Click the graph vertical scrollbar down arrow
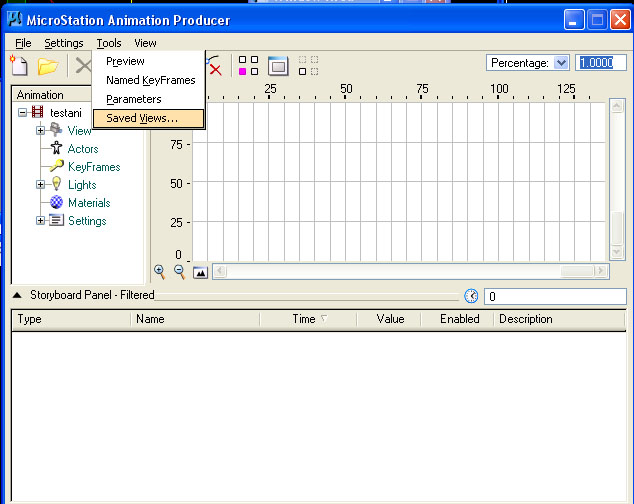Viewport: 634px width, 504px height. click(617, 252)
